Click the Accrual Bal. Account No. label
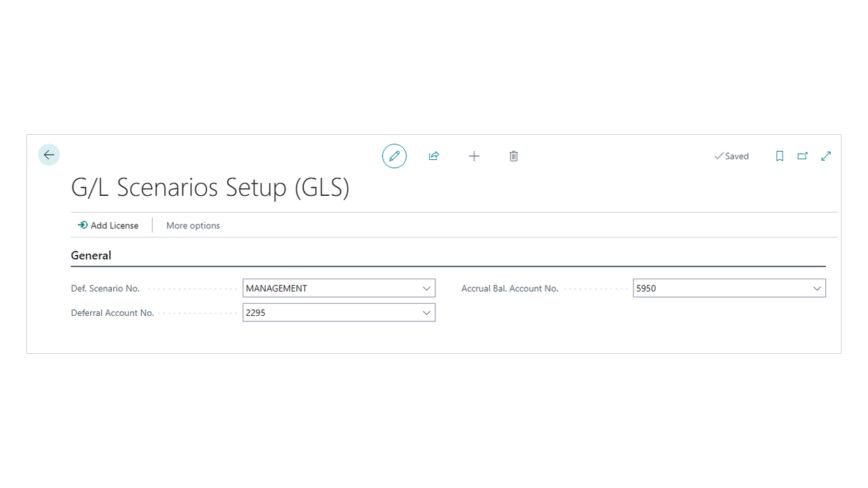Image resolution: width=868 pixels, height=488 pixels. point(510,288)
